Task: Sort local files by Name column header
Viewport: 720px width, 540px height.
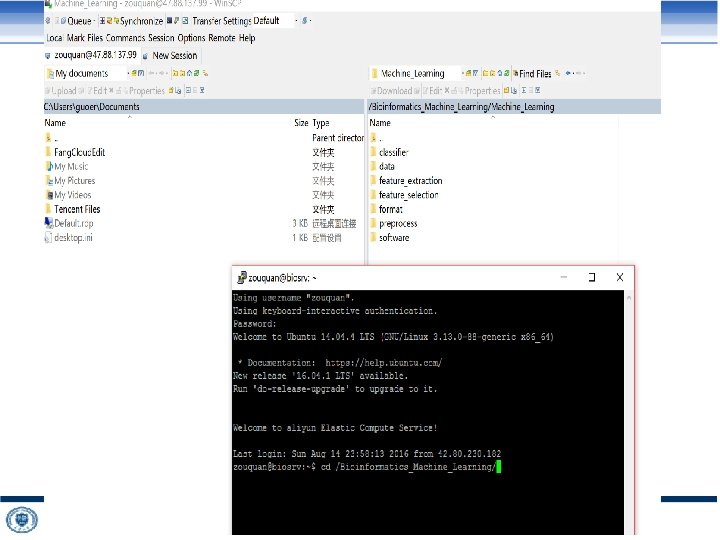Action: [55, 123]
